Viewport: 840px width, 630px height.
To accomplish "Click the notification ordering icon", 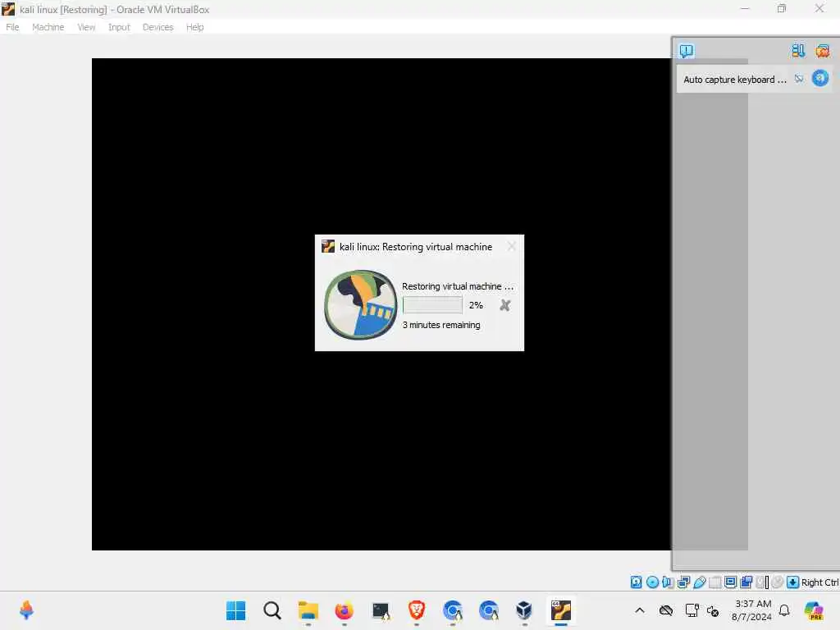I will (797, 51).
